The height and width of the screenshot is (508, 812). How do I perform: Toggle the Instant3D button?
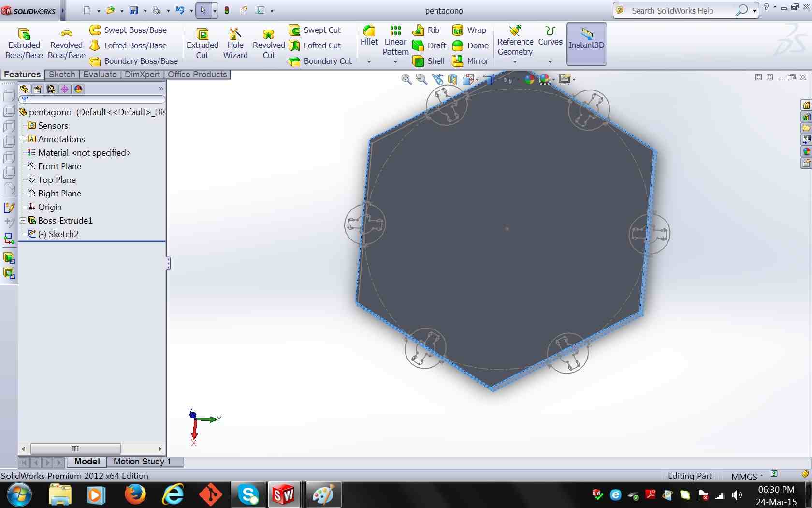click(x=586, y=44)
